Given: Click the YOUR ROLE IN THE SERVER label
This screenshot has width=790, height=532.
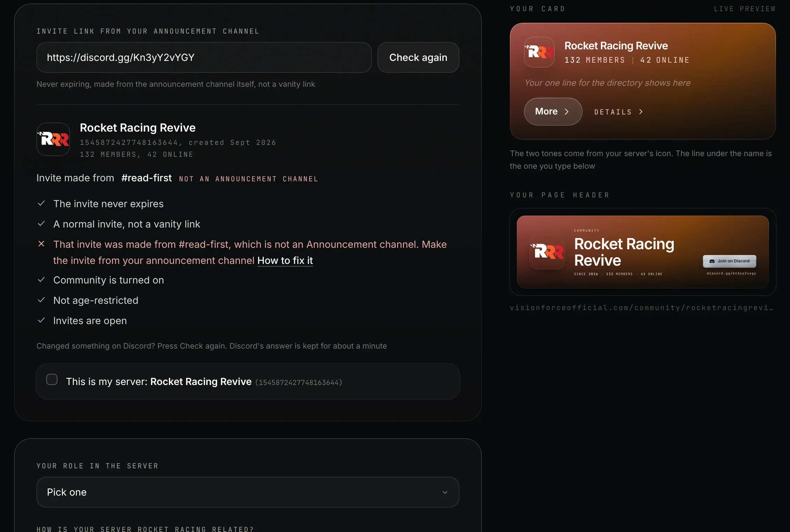Looking at the screenshot, I should (97, 466).
